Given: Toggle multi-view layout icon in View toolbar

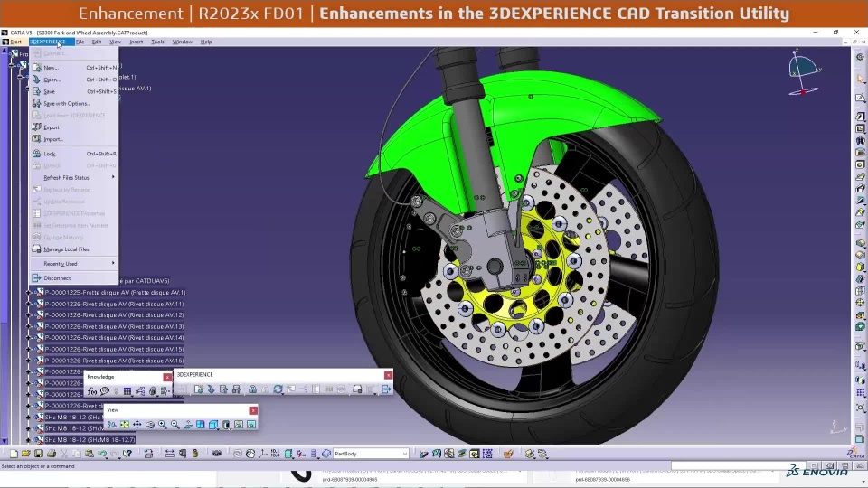Looking at the screenshot, I should tap(201, 425).
